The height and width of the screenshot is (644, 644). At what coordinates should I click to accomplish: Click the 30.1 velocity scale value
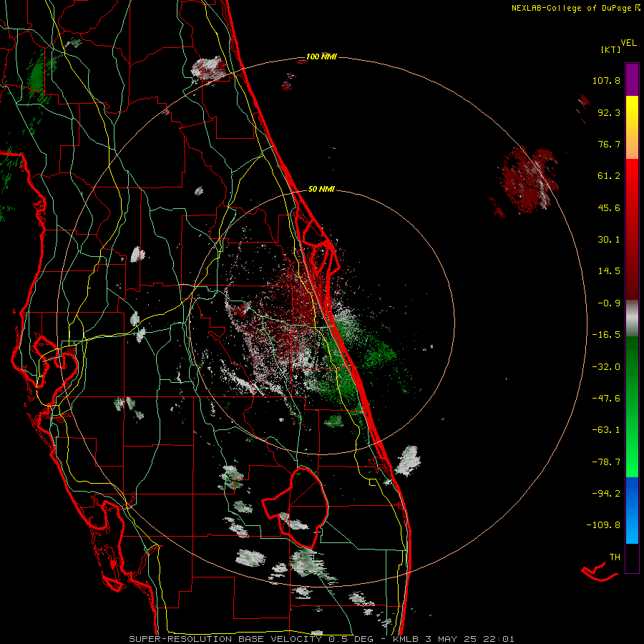click(x=609, y=240)
